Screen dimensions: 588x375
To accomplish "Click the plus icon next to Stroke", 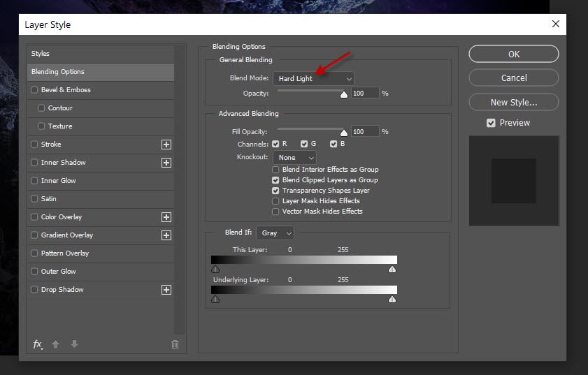I will click(166, 145).
